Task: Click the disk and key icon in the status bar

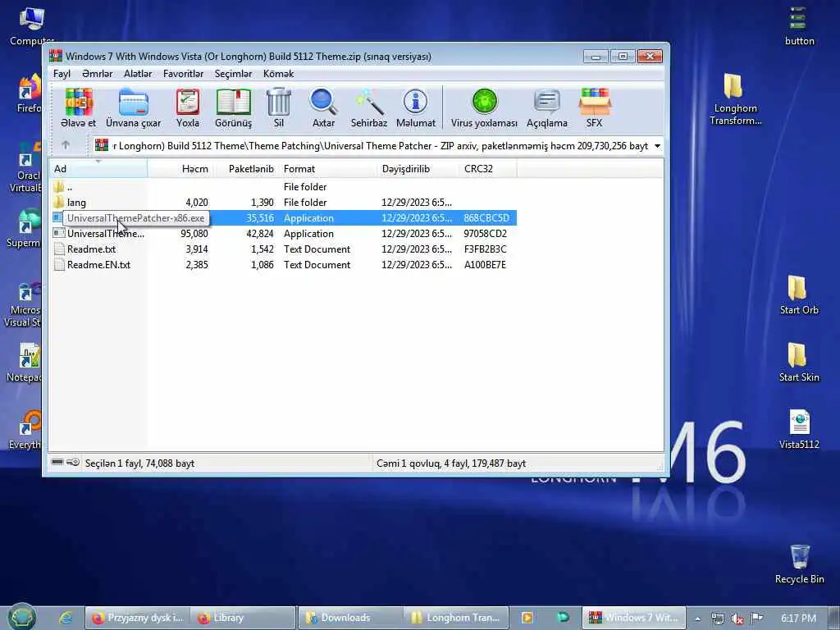Action: pyautogui.click(x=66, y=463)
